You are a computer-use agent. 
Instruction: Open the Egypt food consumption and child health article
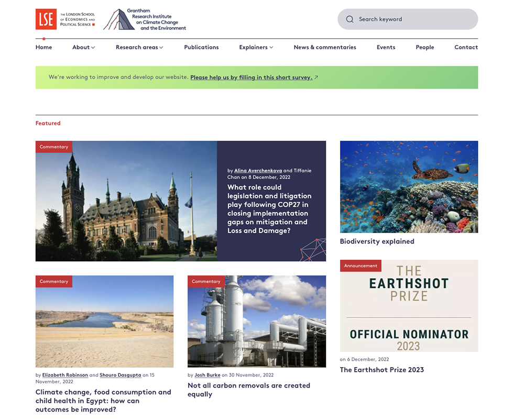click(x=103, y=401)
